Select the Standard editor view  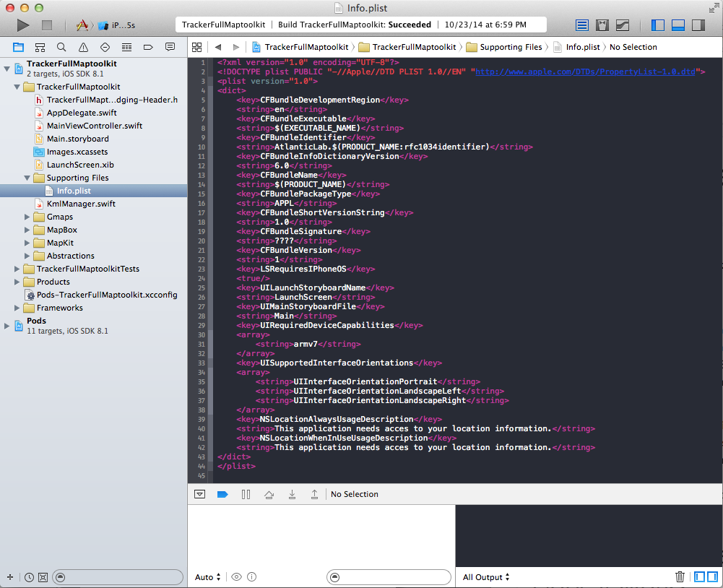pos(582,25)
